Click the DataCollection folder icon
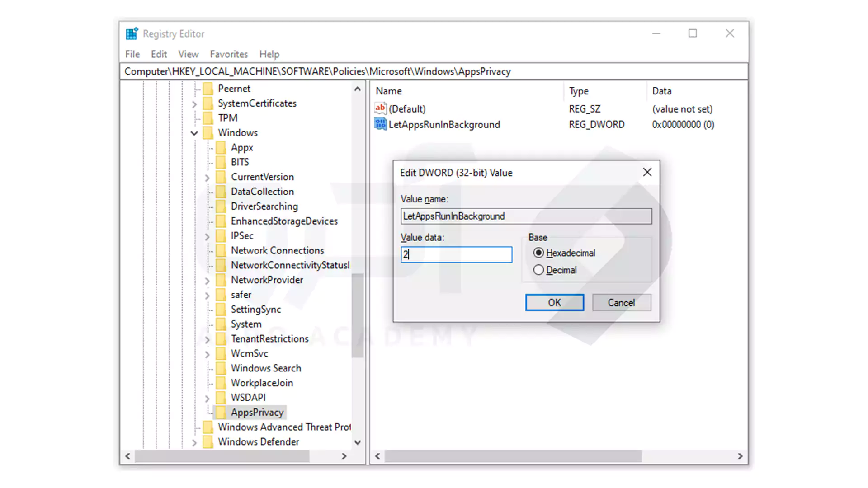 [221, 192]
